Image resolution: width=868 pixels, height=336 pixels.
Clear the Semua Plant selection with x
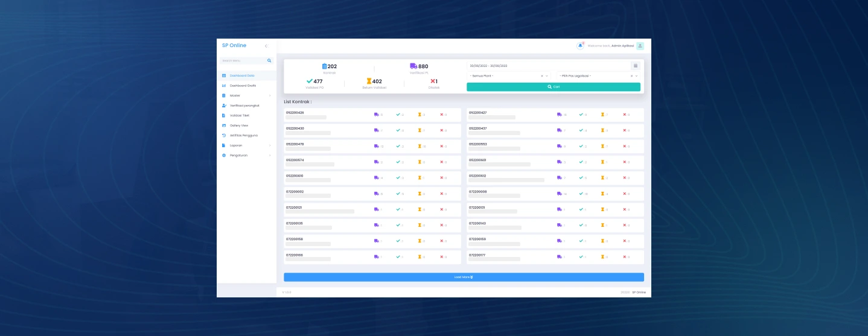click(x=541, y=76)
